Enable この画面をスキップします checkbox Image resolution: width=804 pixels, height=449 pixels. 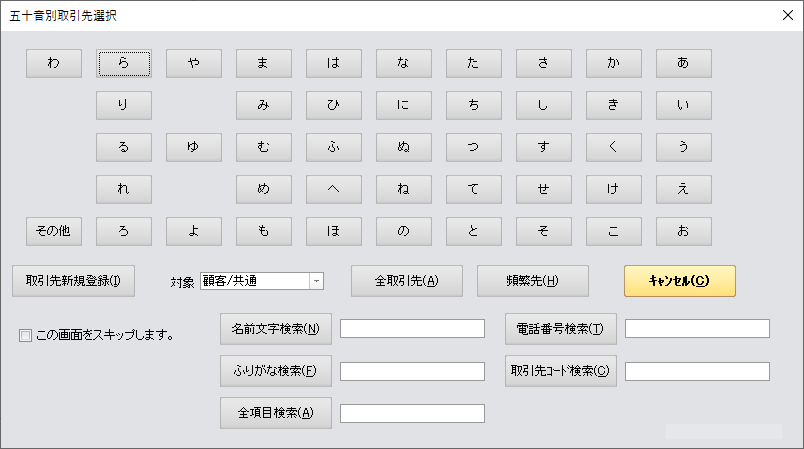coord(26,336)
